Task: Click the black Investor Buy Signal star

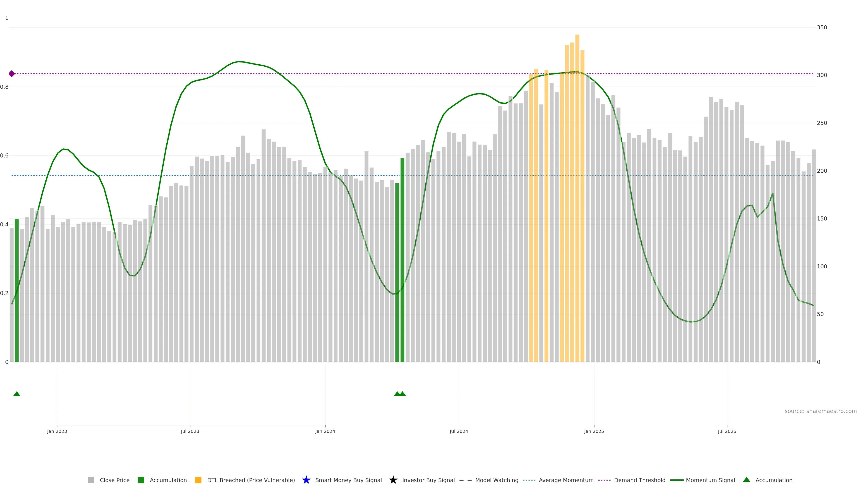Action: 393,480
